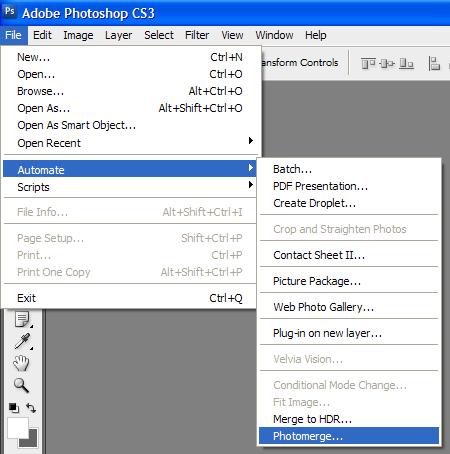The width and height of the screenshot is (450, 454).
Task: Click the Velvia Vision... entry
Action: click(349, 359)
